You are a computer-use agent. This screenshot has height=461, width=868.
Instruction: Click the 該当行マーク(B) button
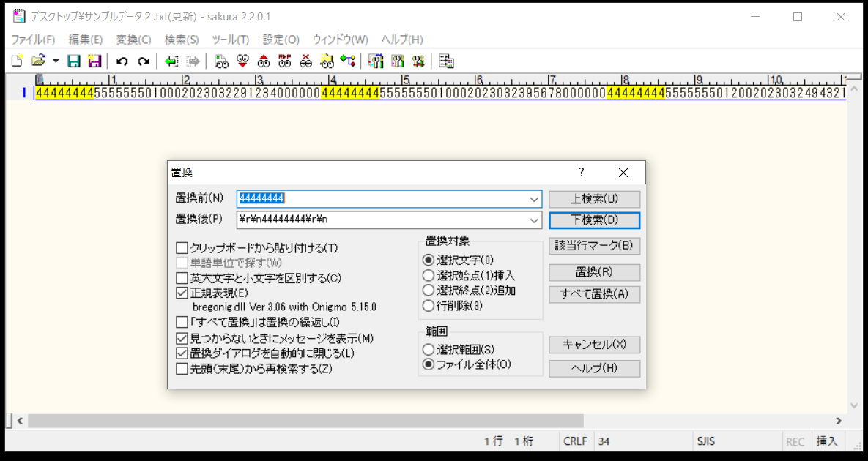click(595, 246)
